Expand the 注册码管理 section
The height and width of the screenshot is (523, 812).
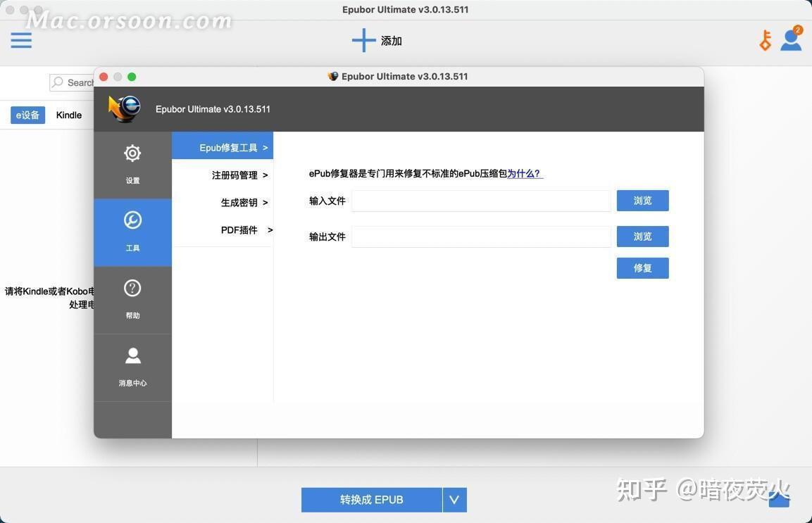[233, 175]
